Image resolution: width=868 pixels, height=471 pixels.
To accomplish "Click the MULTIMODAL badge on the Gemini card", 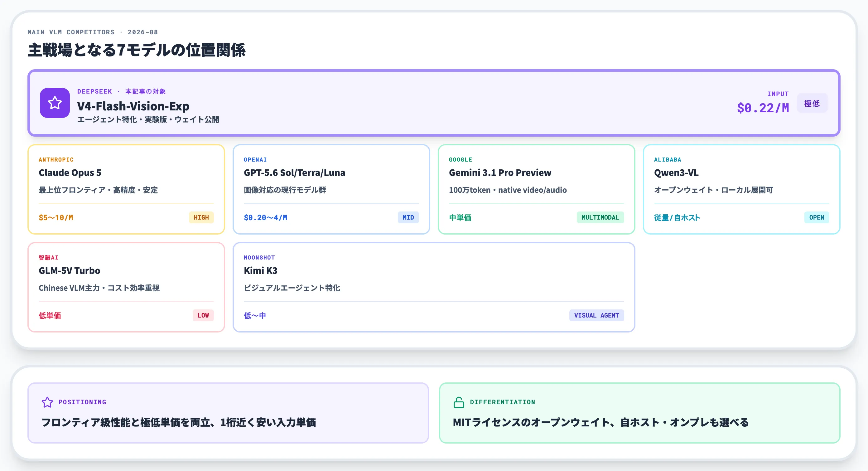I will point(600,217).
